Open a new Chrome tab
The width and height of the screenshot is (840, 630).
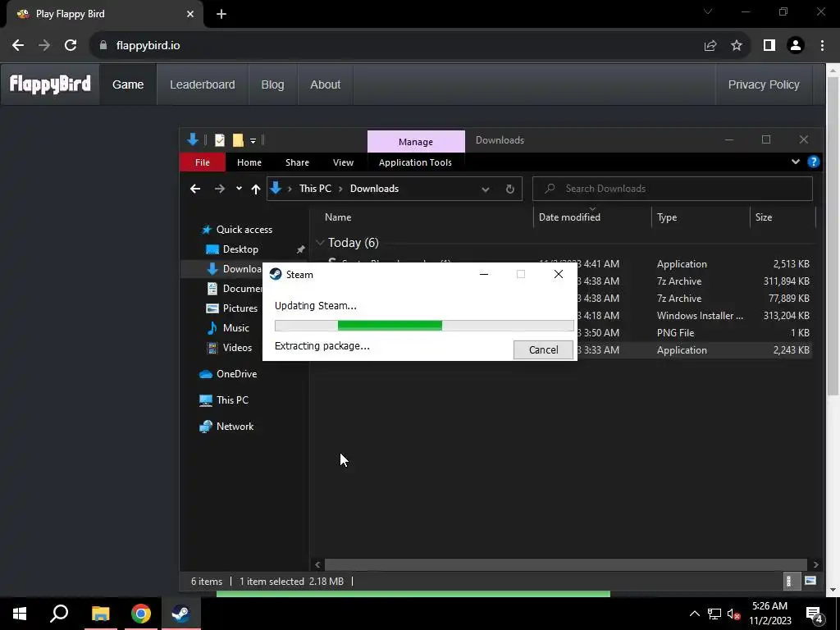click(x=221, y=15)
